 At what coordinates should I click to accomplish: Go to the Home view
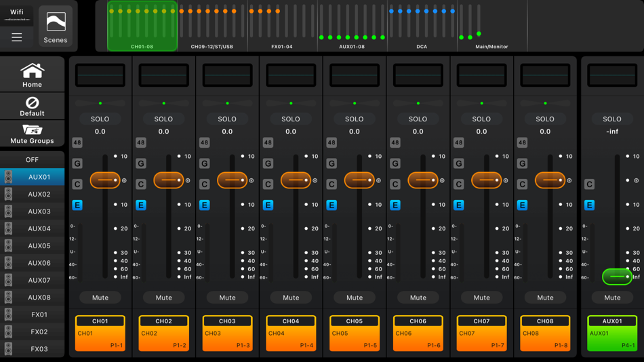point(32,75)
